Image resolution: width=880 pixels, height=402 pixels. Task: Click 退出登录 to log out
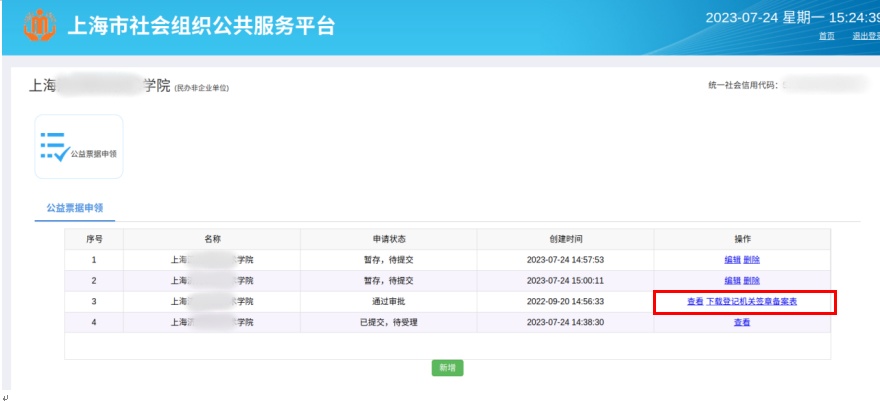[x=864, y=36]
